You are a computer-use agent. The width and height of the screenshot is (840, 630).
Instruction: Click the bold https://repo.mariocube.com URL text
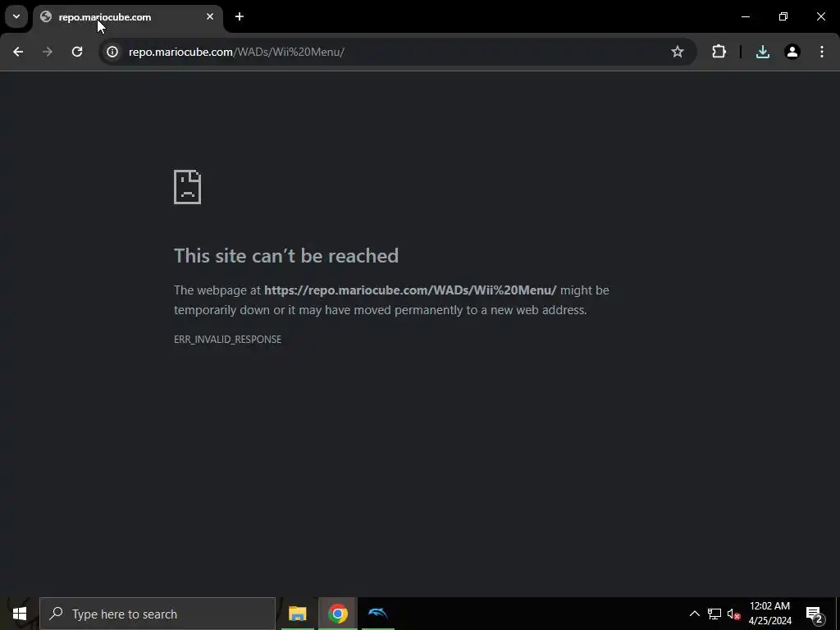coord(410,290)
